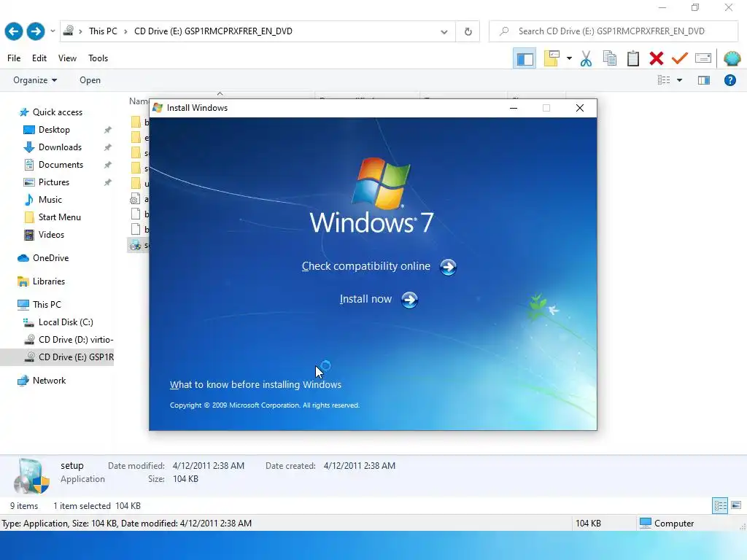Select Quick access in navigation pane
Screen dimensions: 747x560
(57, 112)
